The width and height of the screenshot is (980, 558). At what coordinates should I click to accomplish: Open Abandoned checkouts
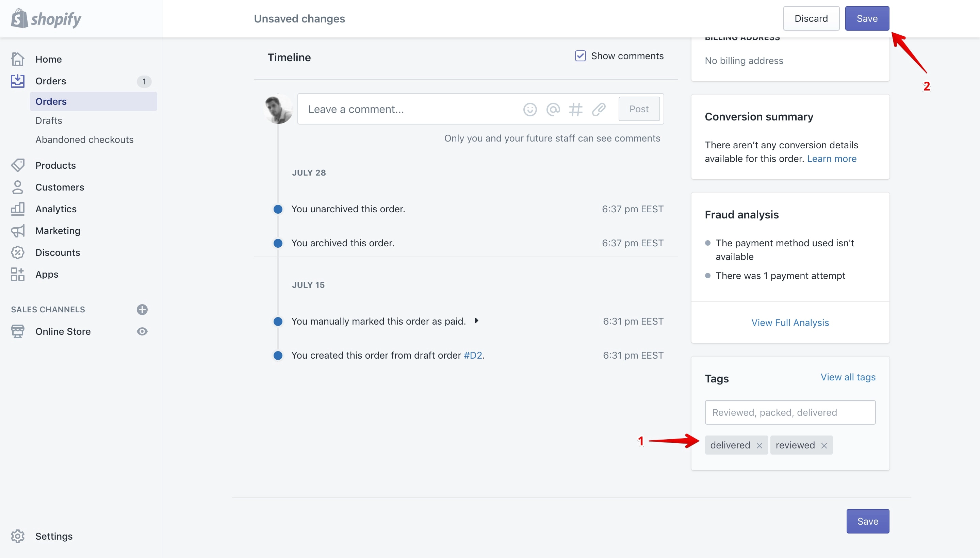tap(84, 140)
